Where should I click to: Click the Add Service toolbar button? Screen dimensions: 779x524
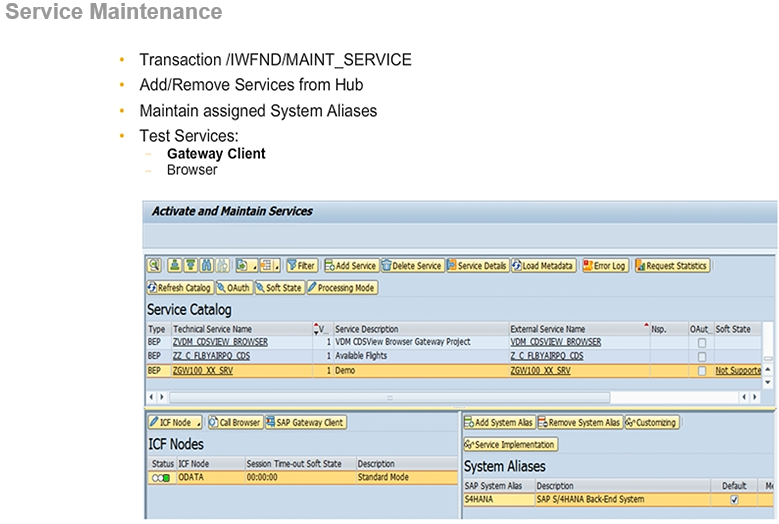350,266
